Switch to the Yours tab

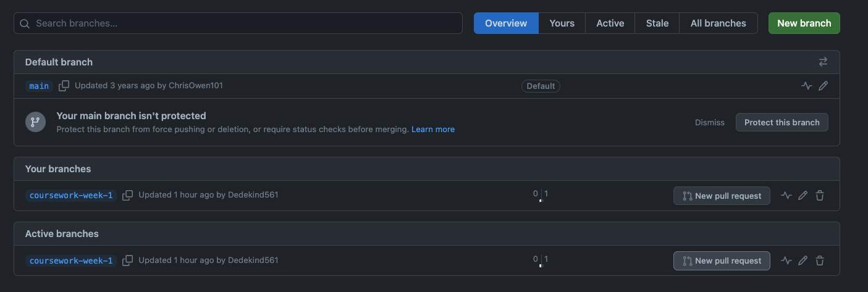(562, 23)
